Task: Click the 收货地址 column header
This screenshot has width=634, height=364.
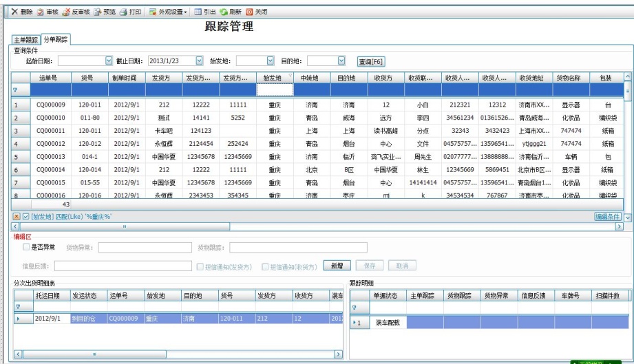Action: 533,78
